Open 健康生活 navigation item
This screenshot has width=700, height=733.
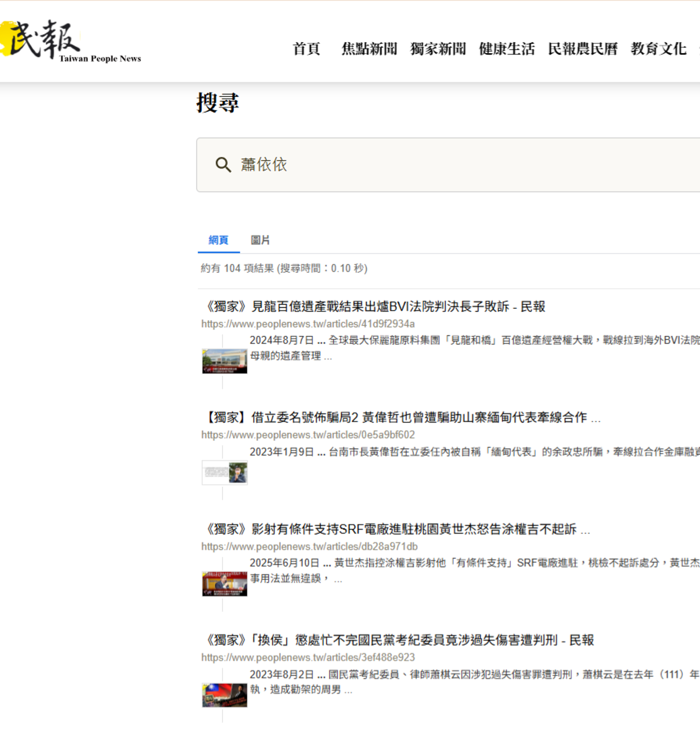[x=507, y=49]
